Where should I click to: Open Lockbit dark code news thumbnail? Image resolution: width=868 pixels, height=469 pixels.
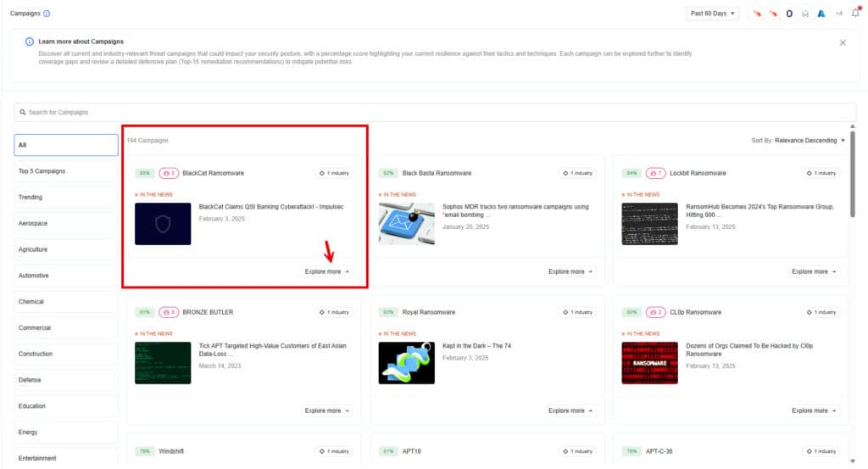tap(650, 224)
